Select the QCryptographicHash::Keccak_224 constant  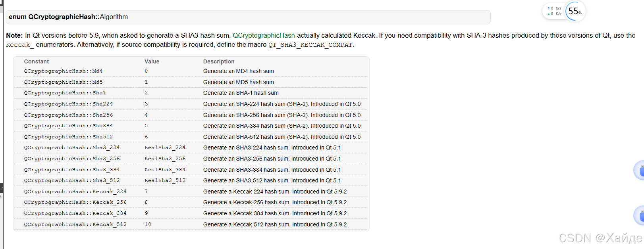coord(75,192)
